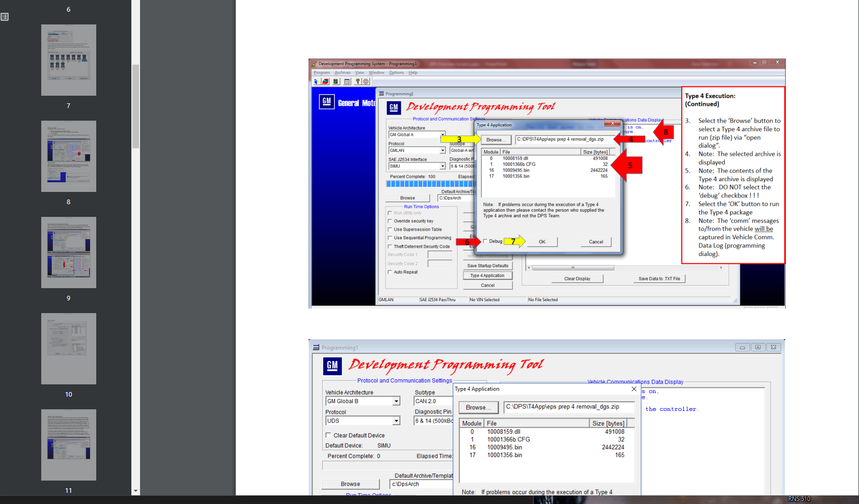The height and width of the screenshot is (504, 859).
Task: Click the zip path field in upper Type 4 dialog
Action: 564,139
